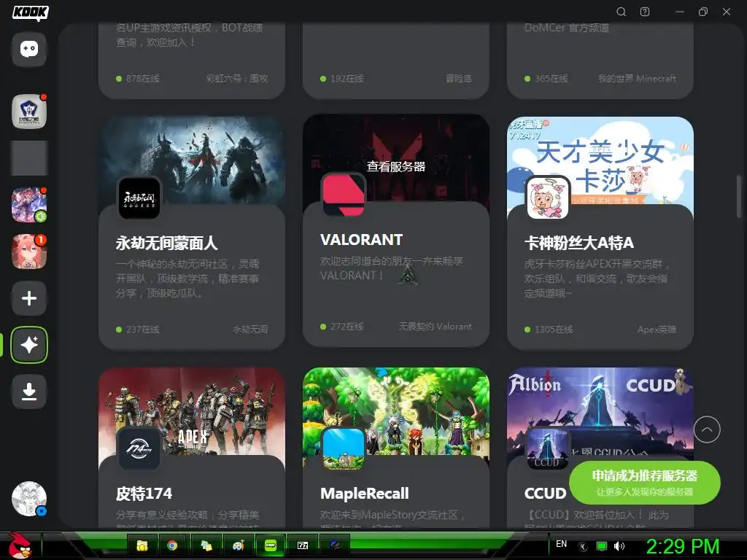The height and width of the screenshot is (560, 747).
Task: Click the KOOK taskbar button
Action: 271,545
